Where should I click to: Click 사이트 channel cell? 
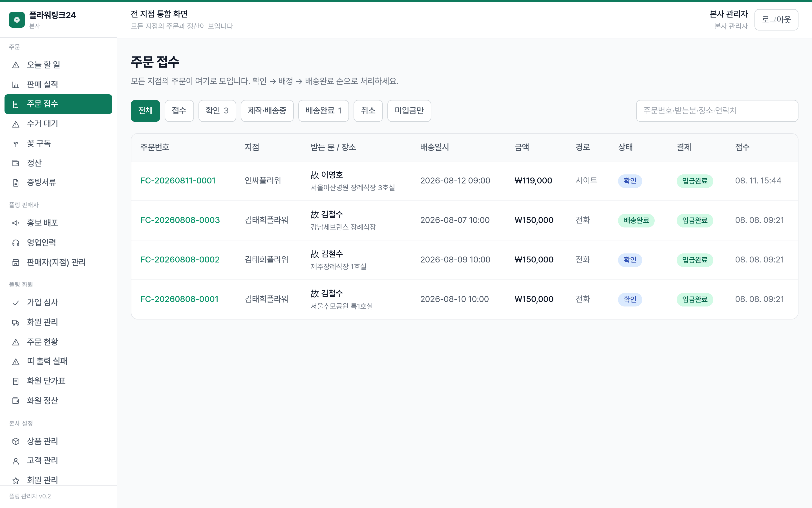pos(586,181)
